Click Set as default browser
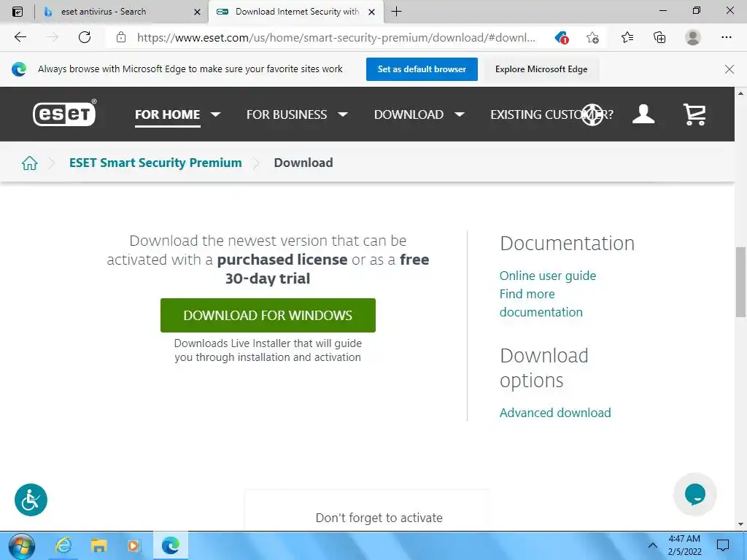Image resolution: width=747 pixels, height=560 pixels. (x=422, y=69)
